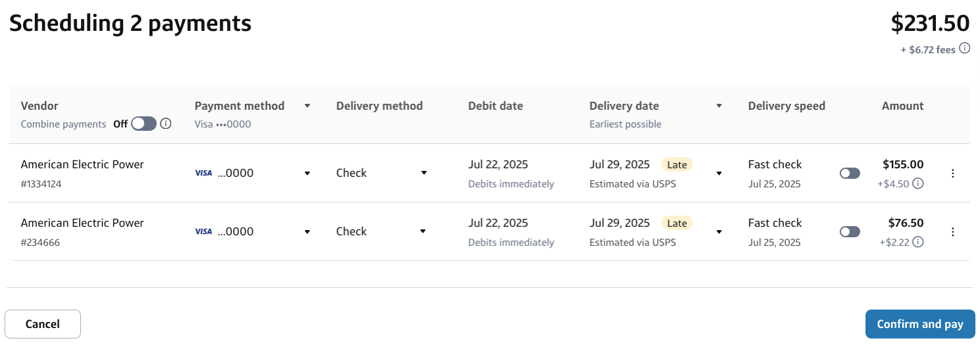Open more options for the $76.50 payment
The width and height of the screenshot is (980, 351).
953,232
